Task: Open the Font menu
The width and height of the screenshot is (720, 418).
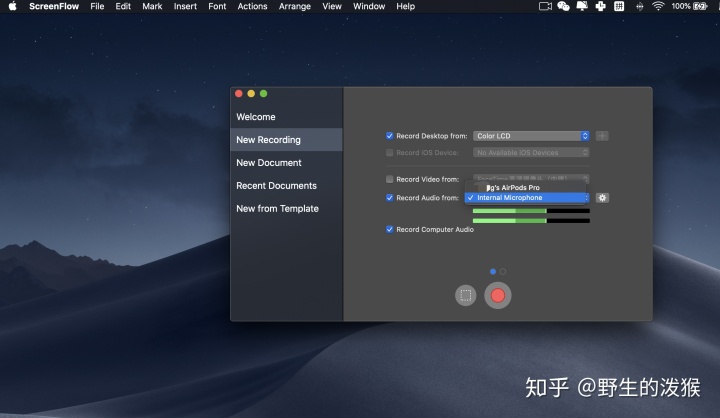Action: coord(217,6)
